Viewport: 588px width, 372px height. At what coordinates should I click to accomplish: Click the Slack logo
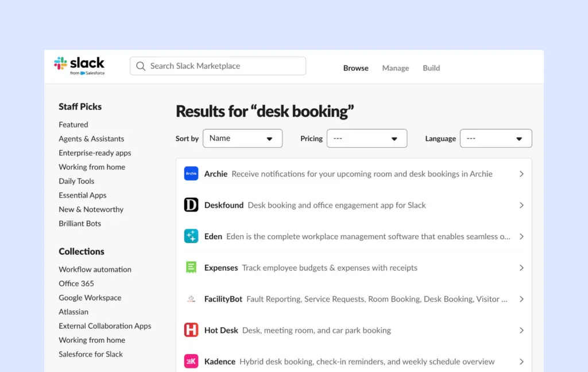pos(79,66)
